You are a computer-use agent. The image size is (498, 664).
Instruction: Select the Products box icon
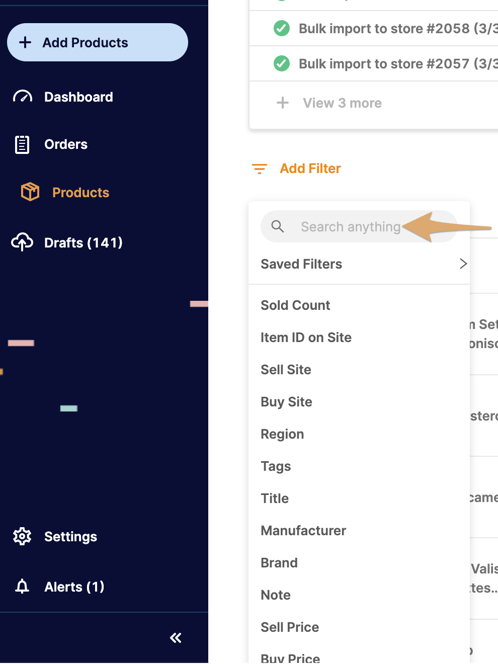(30, 192)
